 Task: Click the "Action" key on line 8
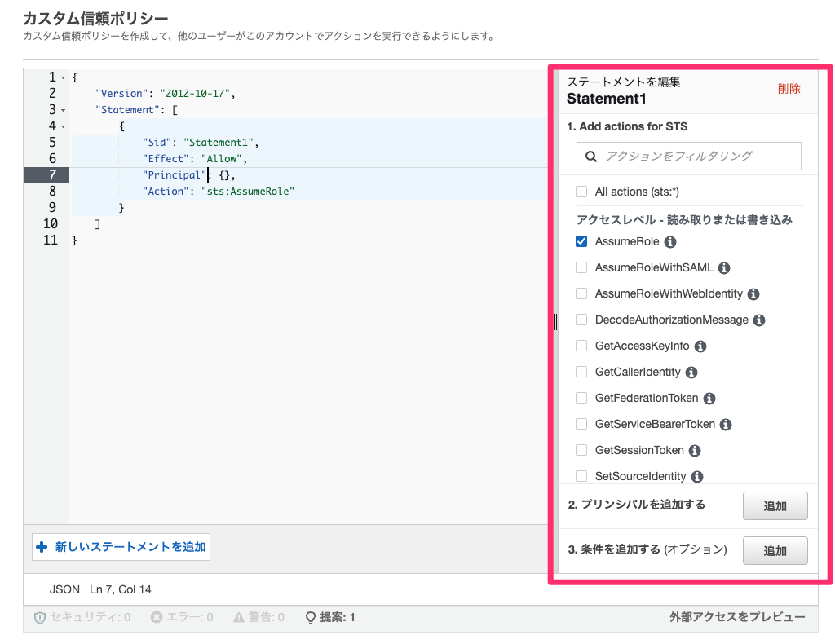click(x=166, y=192)
